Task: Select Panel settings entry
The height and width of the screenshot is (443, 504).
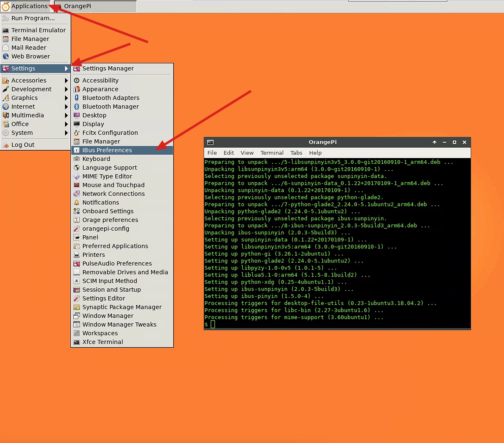Action: point(122,237)
